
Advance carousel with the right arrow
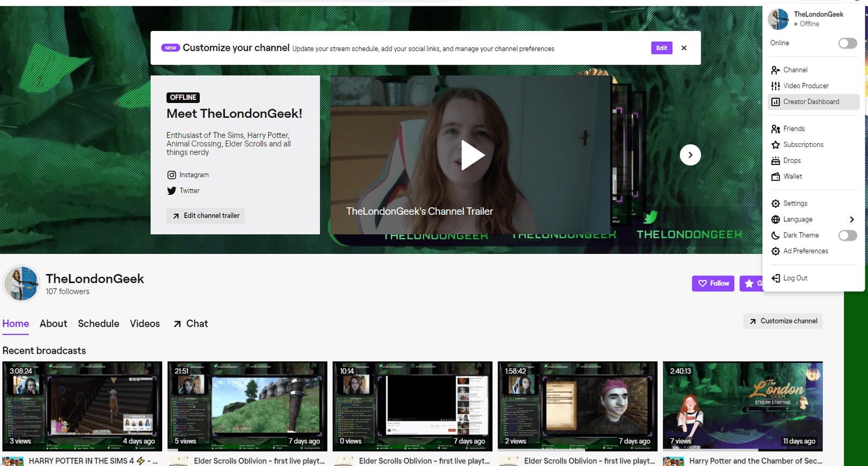click(690, 155)
